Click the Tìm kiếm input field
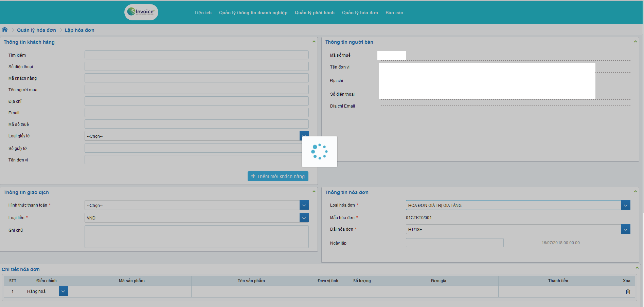 pos(196,55)
